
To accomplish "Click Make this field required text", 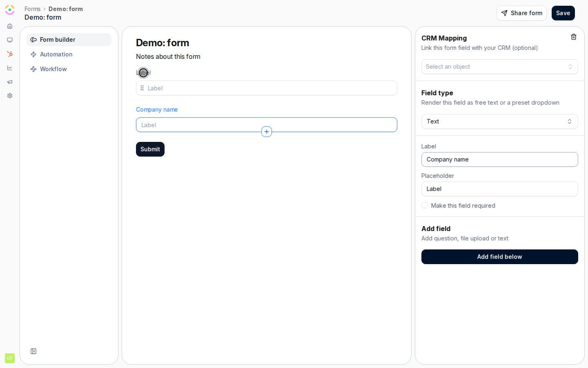I will 463,206.
